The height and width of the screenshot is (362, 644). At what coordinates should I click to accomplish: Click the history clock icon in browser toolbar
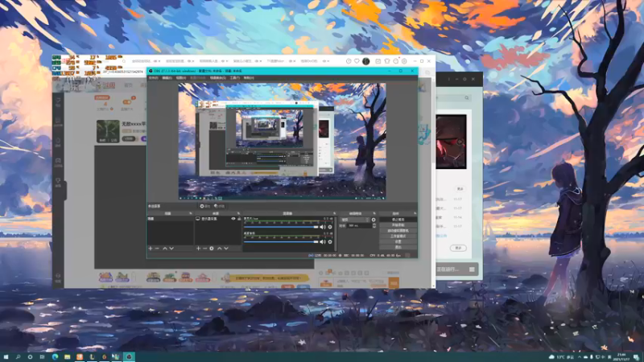pos(349,61)
